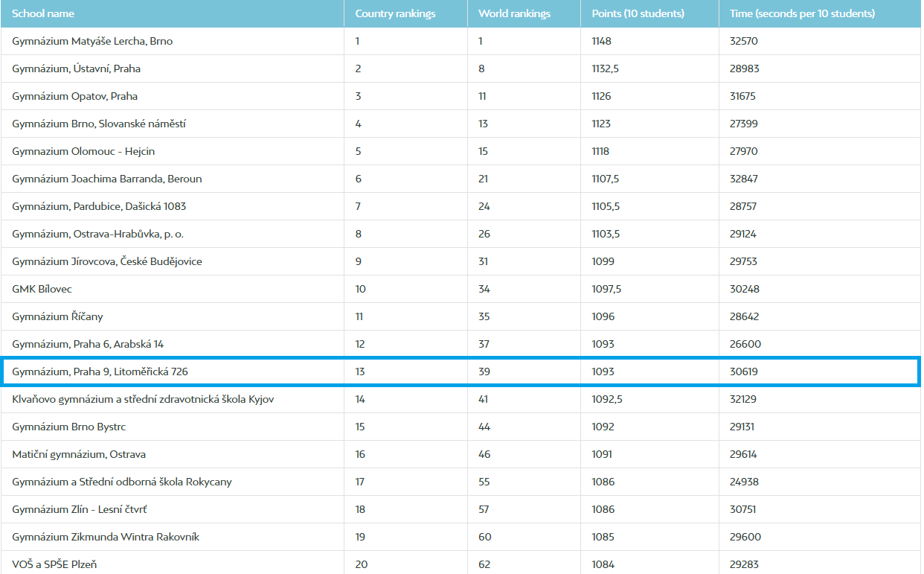Click points value 1096

click(603, 316)
